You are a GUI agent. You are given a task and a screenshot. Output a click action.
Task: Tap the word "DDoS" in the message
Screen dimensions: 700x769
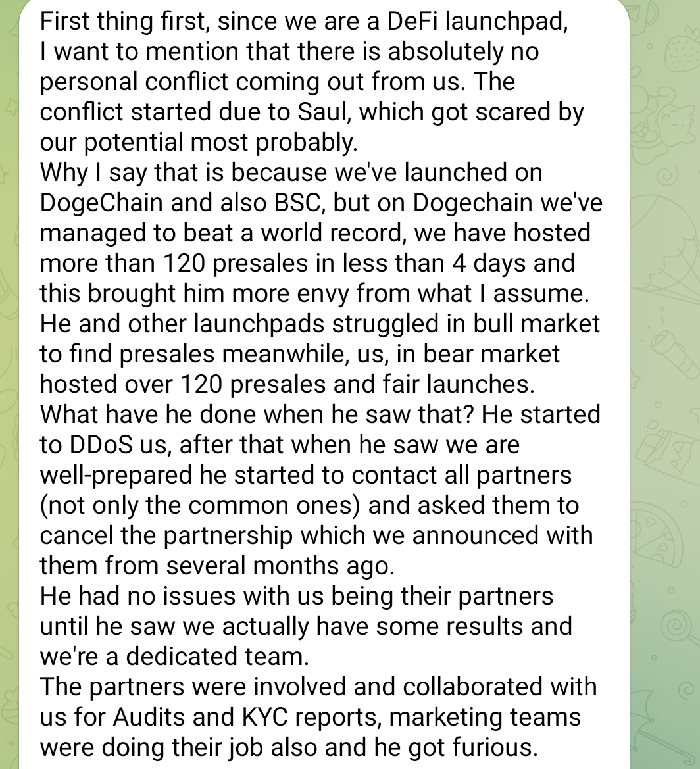click(101, 444)
